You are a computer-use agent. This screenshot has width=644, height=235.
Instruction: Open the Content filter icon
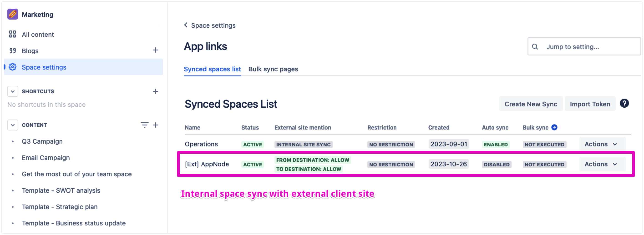[145, 125]
